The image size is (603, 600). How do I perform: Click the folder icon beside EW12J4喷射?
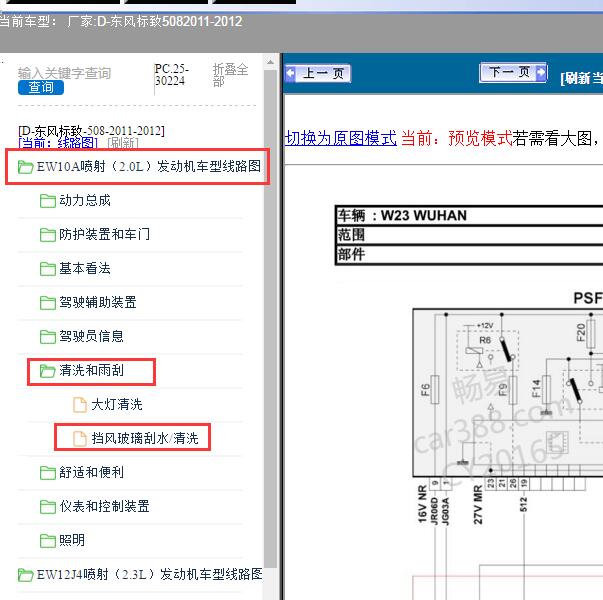(25, 575)
